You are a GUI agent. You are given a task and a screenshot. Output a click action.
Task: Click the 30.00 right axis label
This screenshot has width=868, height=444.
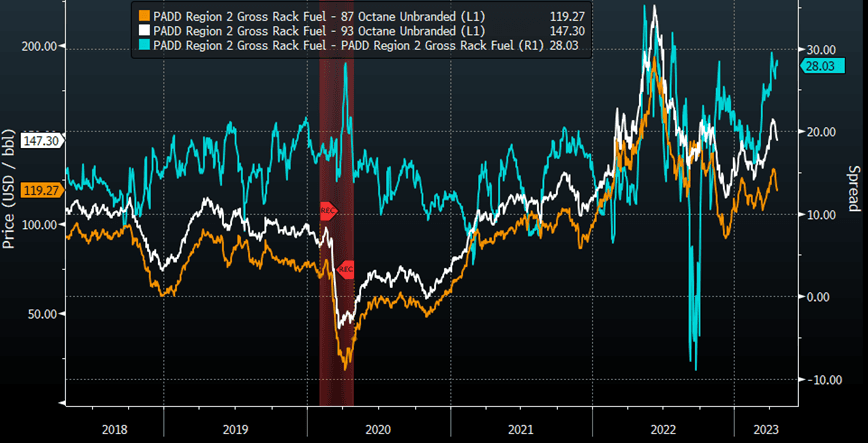pos(819,49)
